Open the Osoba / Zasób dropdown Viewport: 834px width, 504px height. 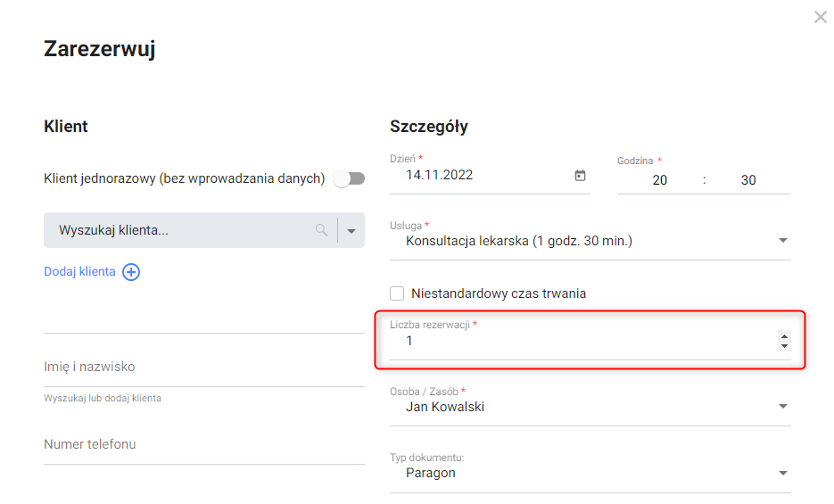(782, 407)
